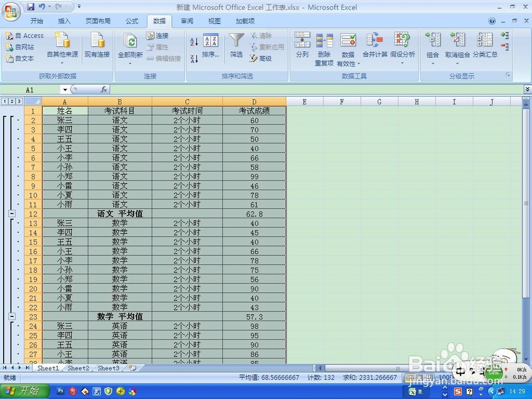Click cell containing 语文 平均值
Viewport: 532px width, 399px height.
click(x=120, y=214)
